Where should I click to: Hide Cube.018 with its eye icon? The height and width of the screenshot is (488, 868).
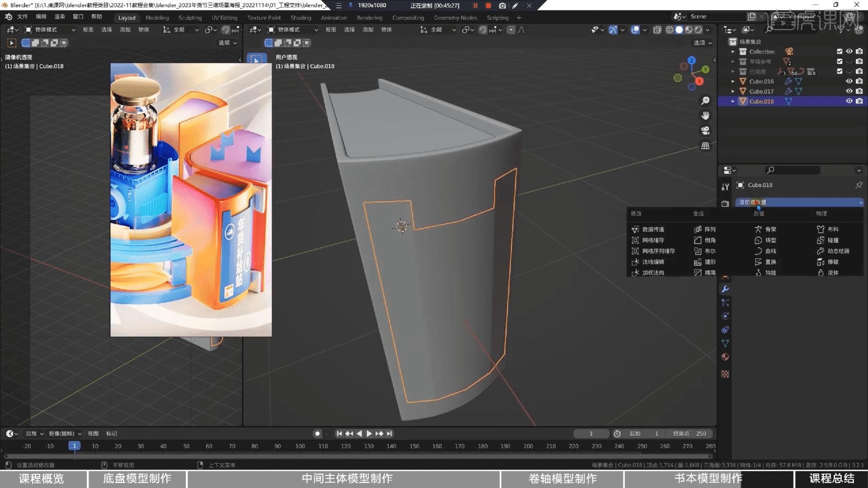tap(849, 101)
